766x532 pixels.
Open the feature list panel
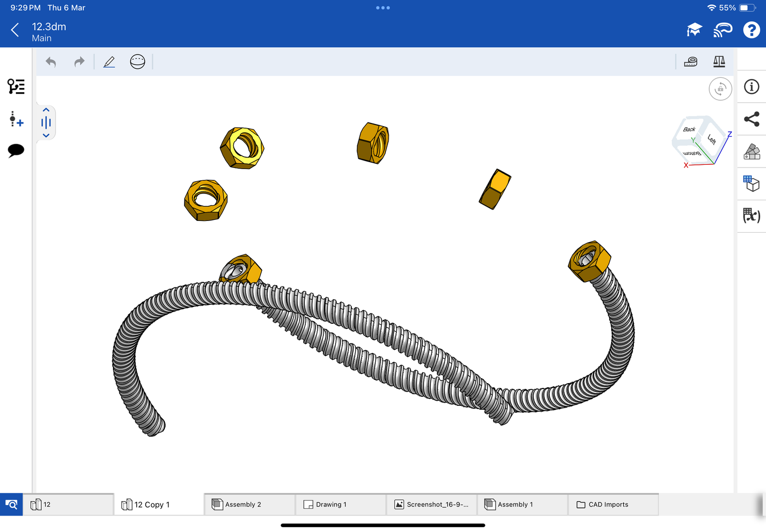[16, 86]
